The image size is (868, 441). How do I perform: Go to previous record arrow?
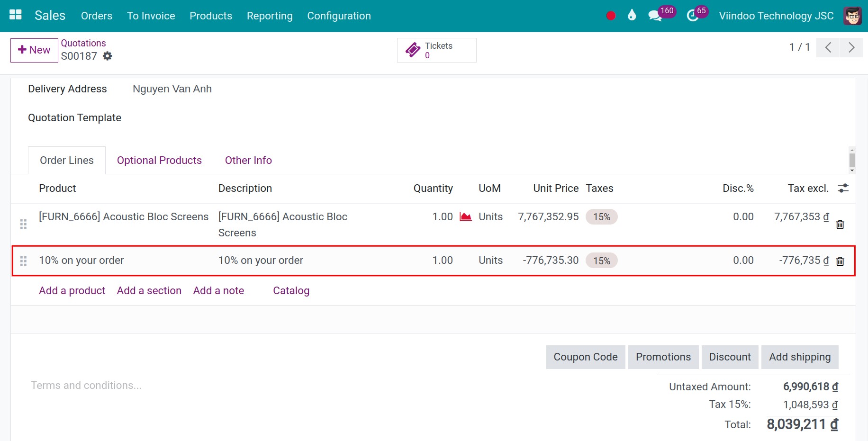828,47
